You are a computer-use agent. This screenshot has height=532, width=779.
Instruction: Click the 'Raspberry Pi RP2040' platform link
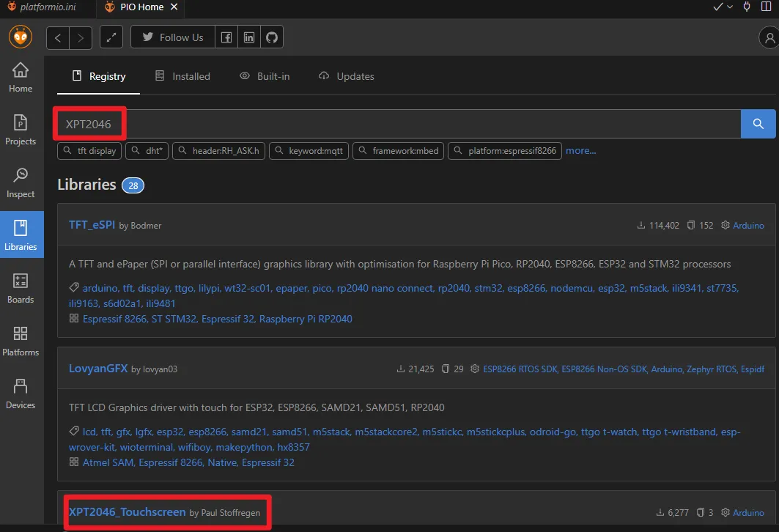coord(306,319)
